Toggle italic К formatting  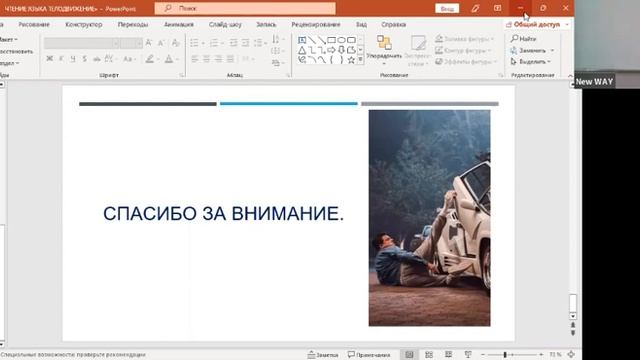61,59
